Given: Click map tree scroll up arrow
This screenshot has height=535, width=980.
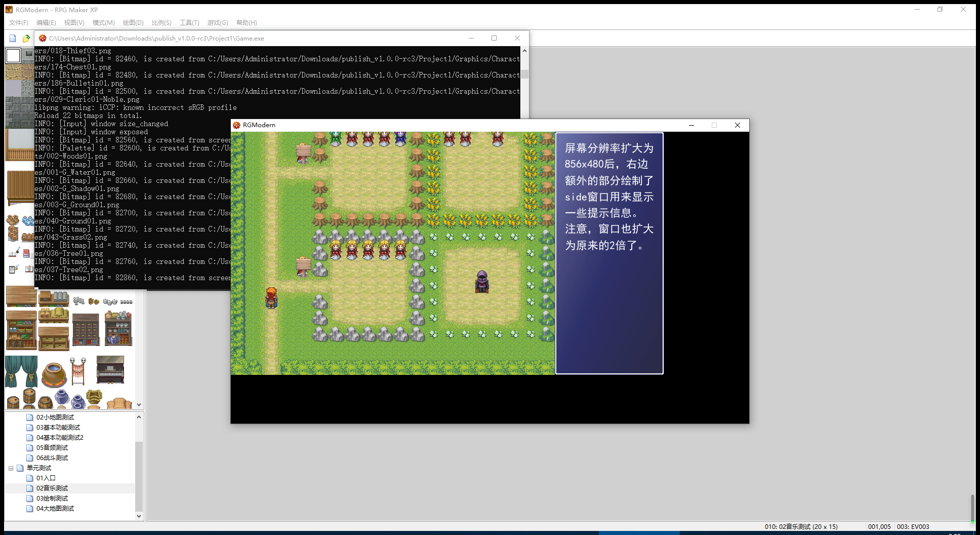Looking at the screenshot, I should pyautogui.click(x=139, y=417).
